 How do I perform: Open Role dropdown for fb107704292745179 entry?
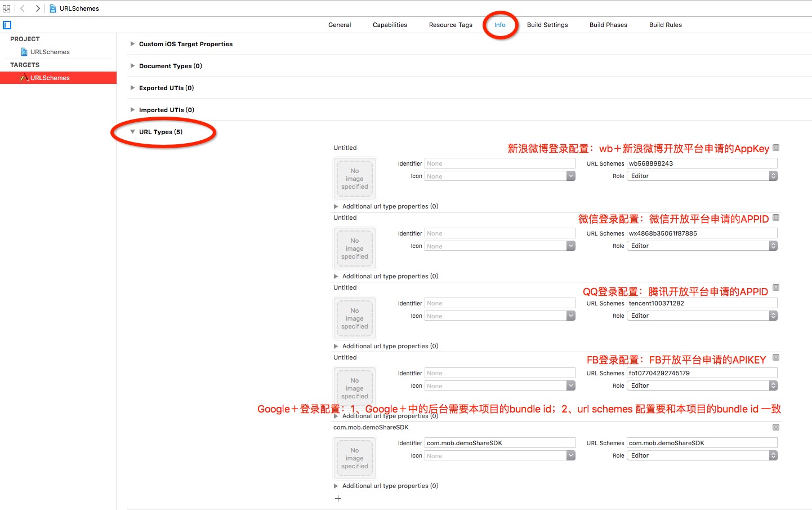pyautogui.click(x=702, y=386)
